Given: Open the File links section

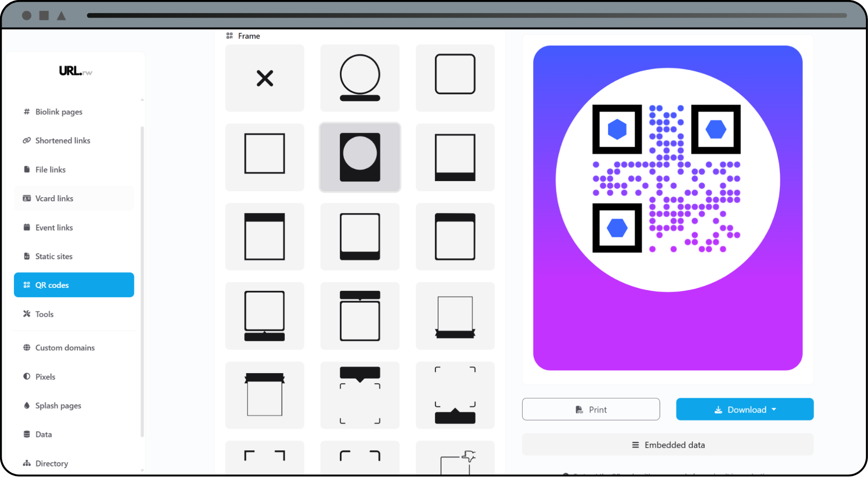Looking at the screenshot, I should tap(50, 169).
